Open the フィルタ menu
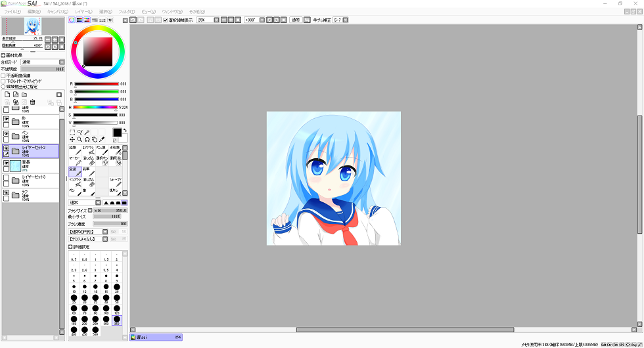The width and height of the screenshot is (644, 348). [x=126, y=12]
